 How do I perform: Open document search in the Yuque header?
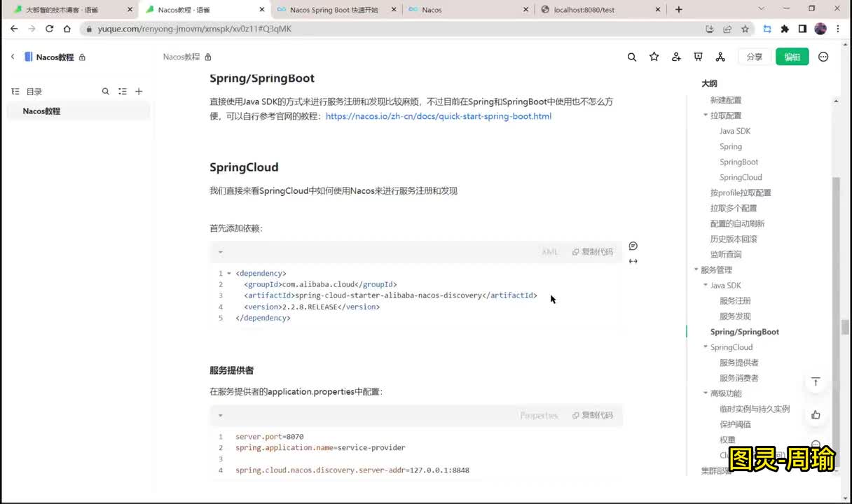(x=632, y=57)
